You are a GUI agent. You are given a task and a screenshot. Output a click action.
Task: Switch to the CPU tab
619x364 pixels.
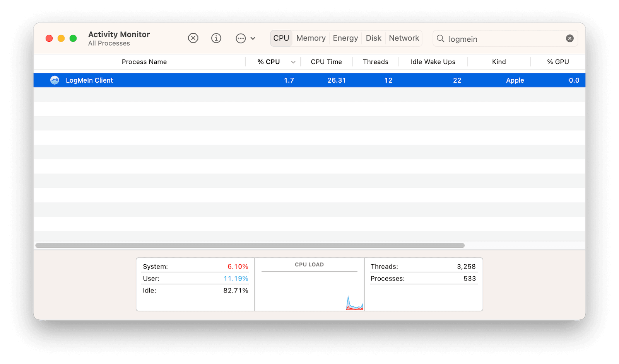pos(281,38)
